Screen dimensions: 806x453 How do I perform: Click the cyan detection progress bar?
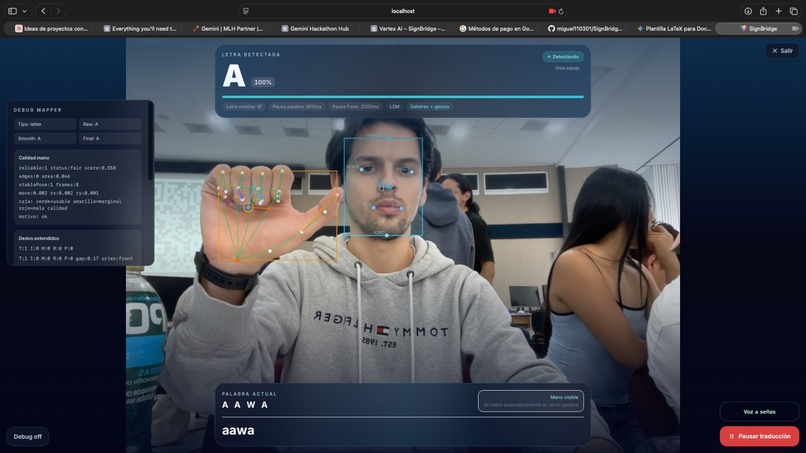click(x=402, y=96)
